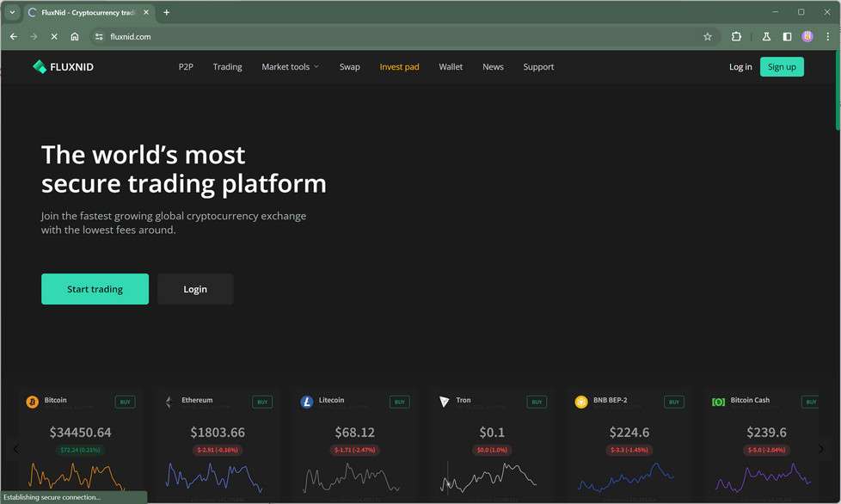
Task: Open the P2P menu item
Action: pos(186,67)
